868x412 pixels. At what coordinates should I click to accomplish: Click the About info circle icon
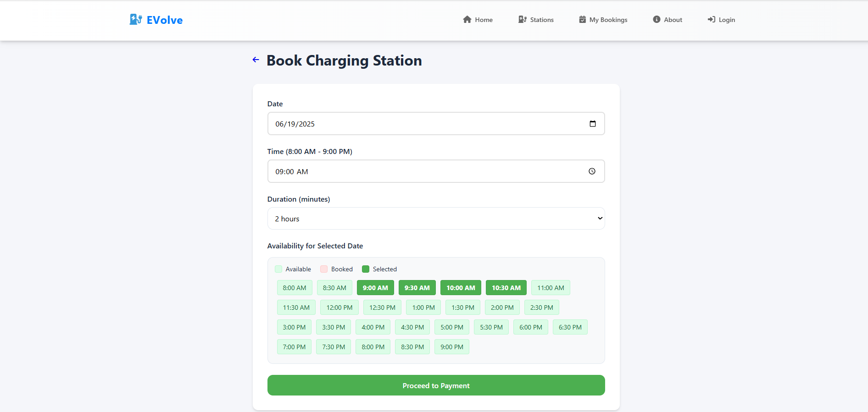(x=657, y=19)
